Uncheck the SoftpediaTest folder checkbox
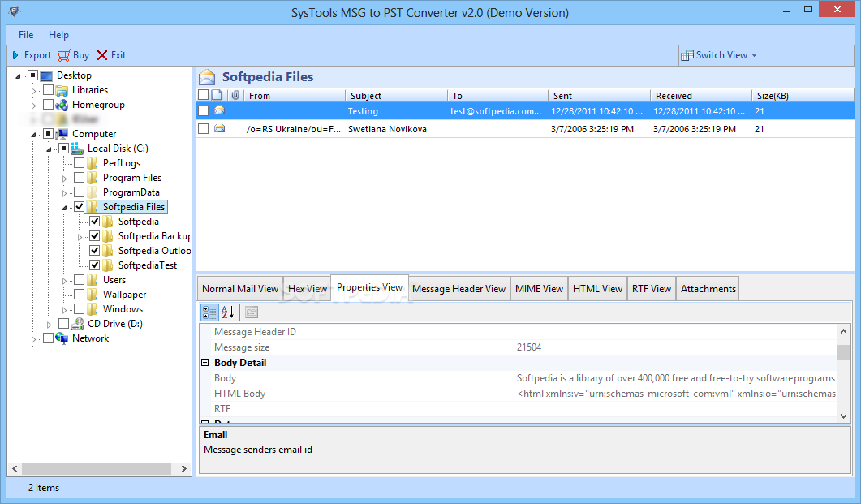This screenshot has width=861, height=504. pyautogui.click(x=94, y=265)
